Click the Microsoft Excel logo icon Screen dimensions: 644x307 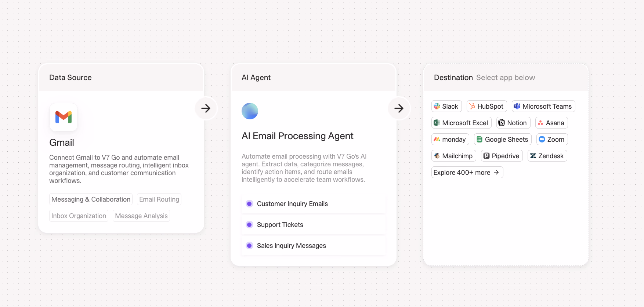(437, 123)
